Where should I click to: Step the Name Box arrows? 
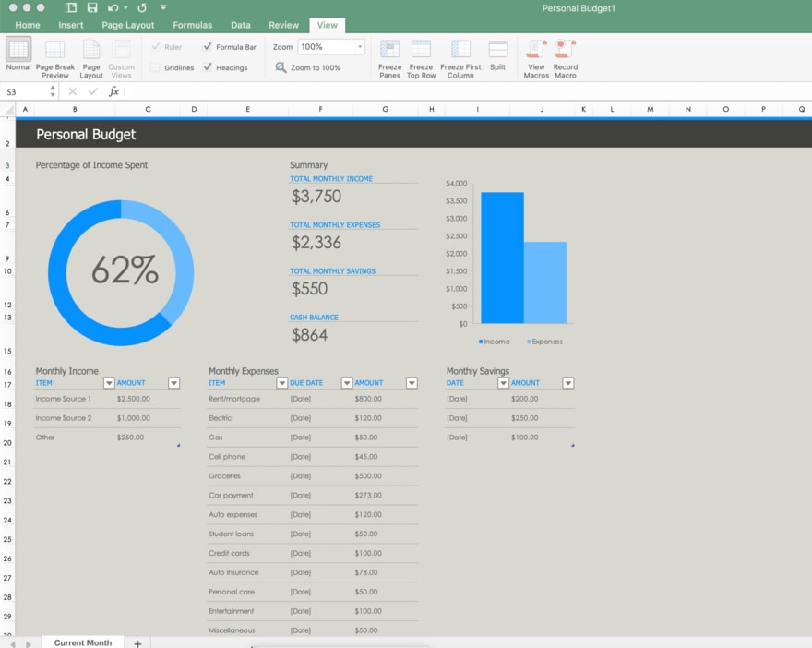[x=53, y=91]
